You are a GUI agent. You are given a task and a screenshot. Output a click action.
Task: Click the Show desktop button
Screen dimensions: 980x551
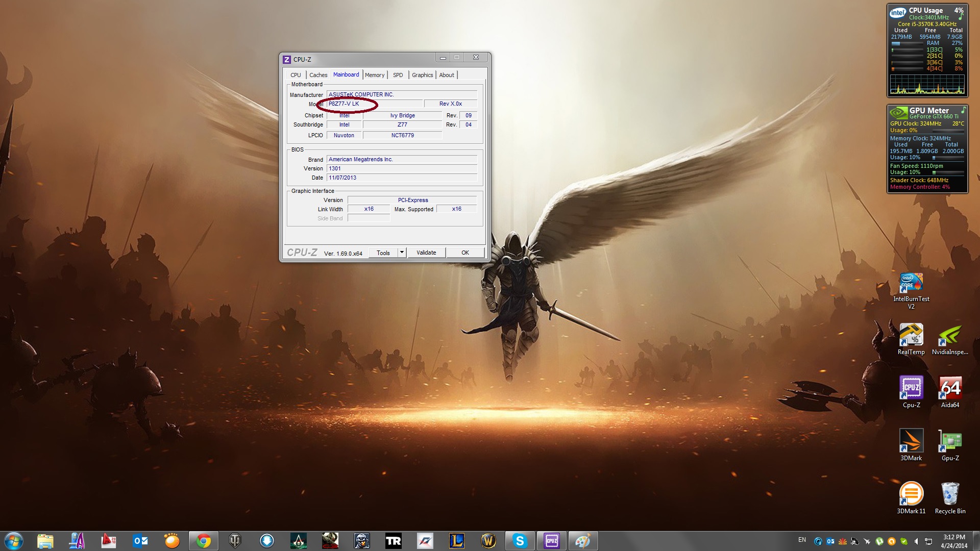(x=976, y=541)
